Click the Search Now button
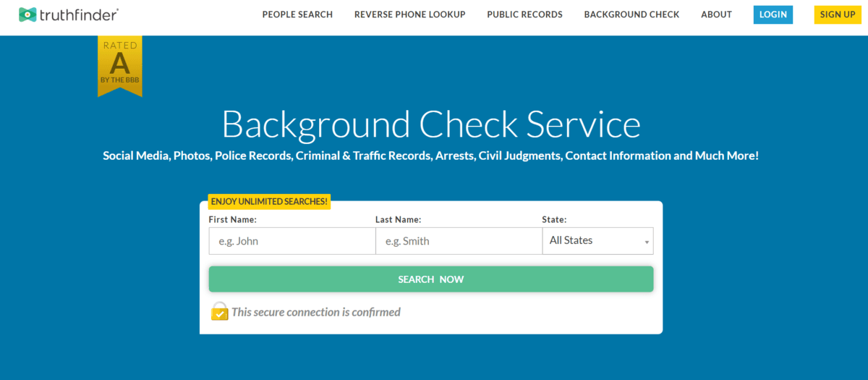868x380 pixels. tap(431, 279)
